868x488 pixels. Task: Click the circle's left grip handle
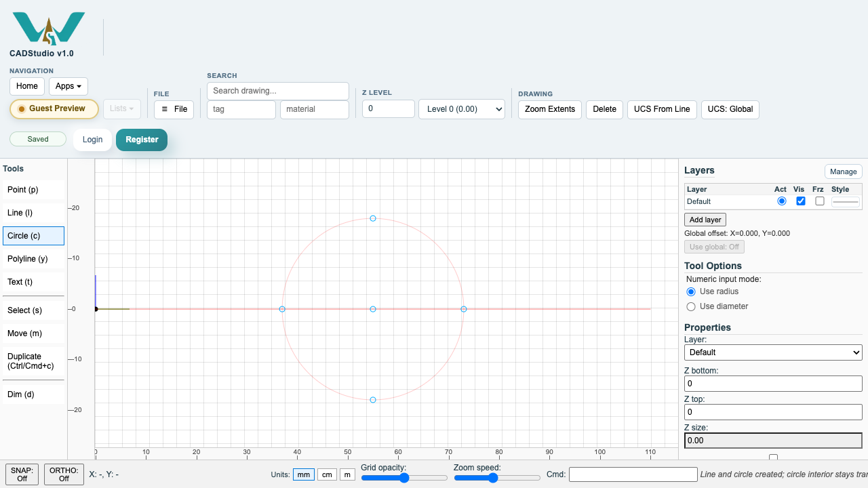282,309
